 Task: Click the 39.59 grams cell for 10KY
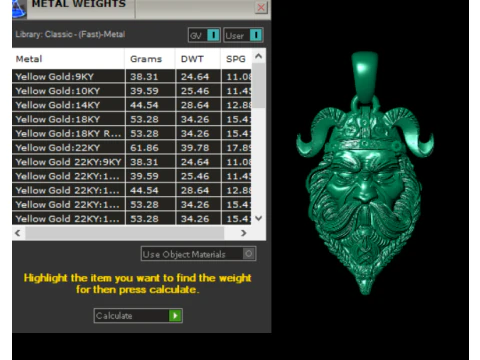coord(150,91)
